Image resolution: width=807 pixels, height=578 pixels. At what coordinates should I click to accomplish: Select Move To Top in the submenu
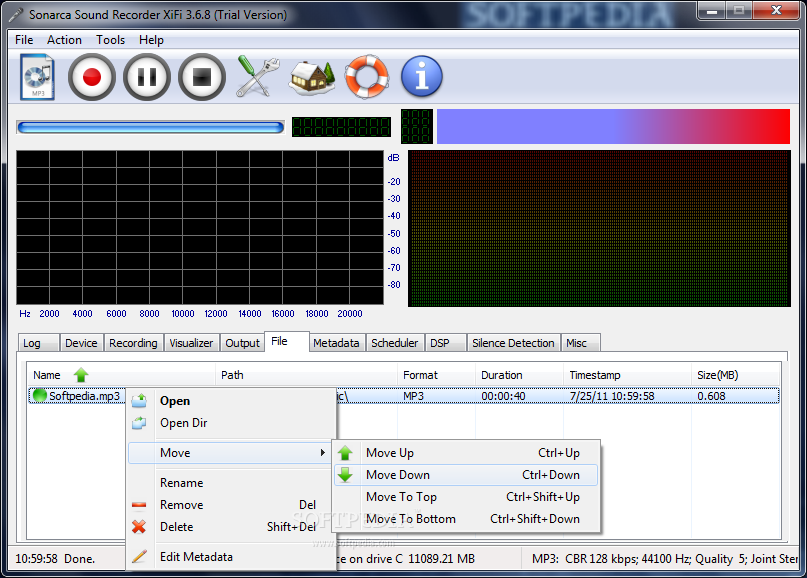coord(466,497)
